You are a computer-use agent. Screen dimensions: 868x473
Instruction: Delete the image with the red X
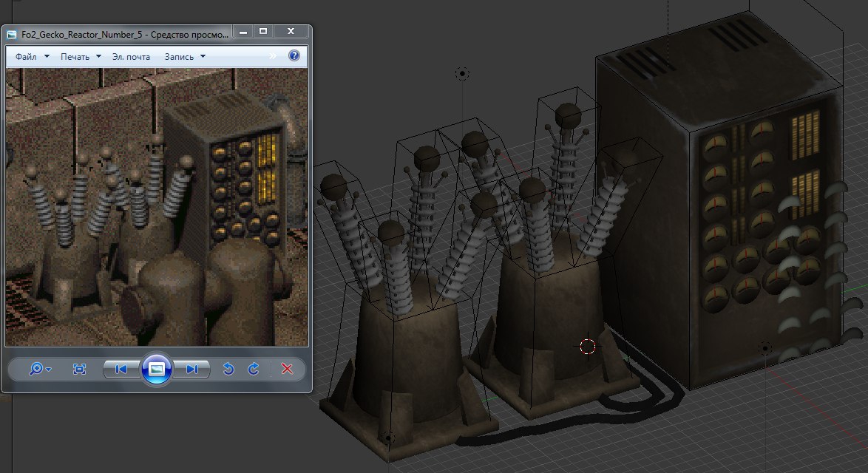point(287,369)
